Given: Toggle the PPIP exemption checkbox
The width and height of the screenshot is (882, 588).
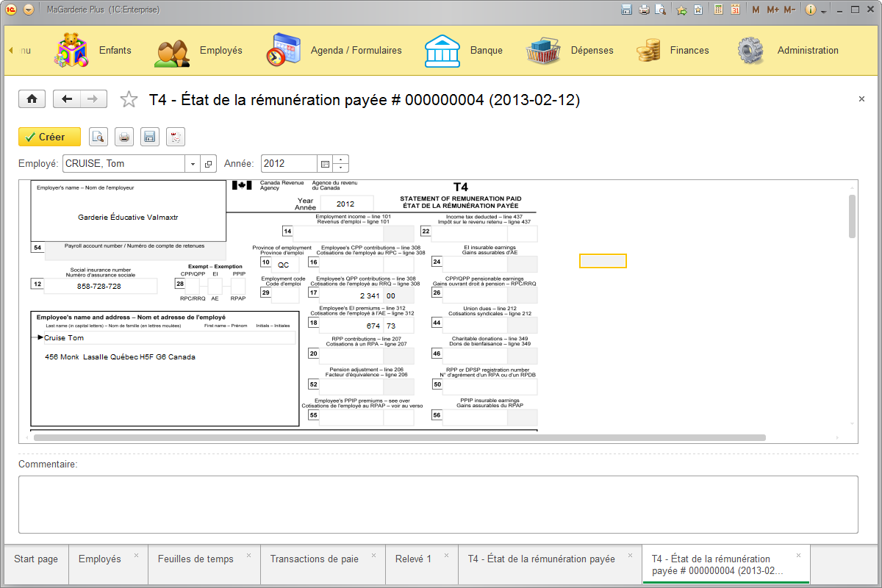Looking at the screenshot, I should pos(238,287).
